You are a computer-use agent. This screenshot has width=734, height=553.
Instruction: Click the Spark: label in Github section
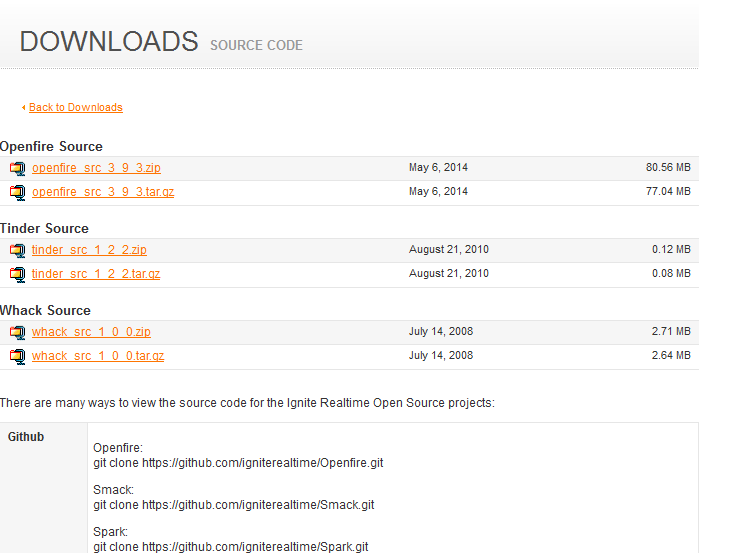(x=110, y=532)
